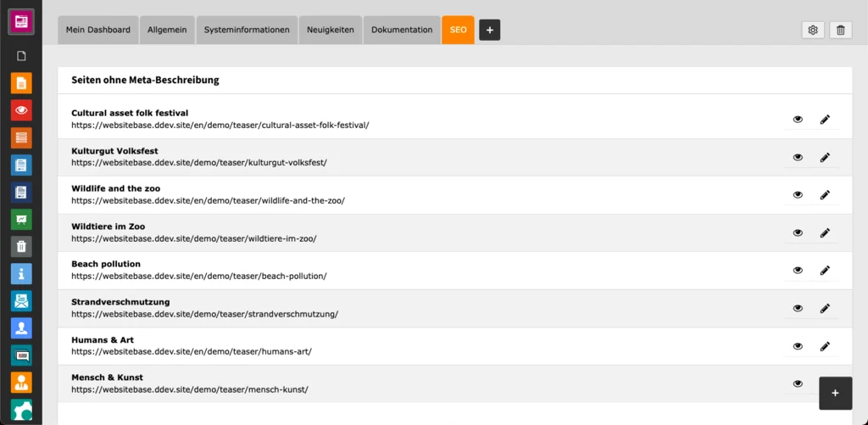Open the orange List module icon
The width and height of the screenshot is (868, 425).
click(x=21, y=138)
